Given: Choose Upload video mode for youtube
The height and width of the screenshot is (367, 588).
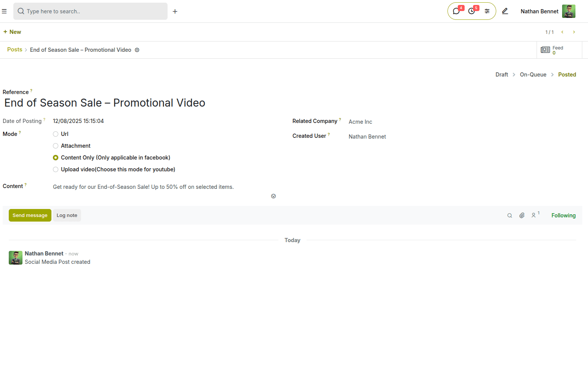Looking at the screenshot, I should pos(56,169).
